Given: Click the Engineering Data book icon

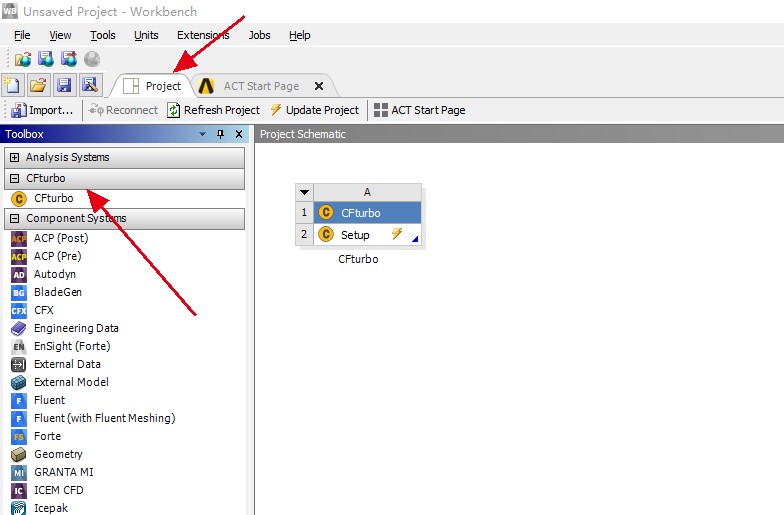Looking at the screenshot, I should click(x=18, y=328).
